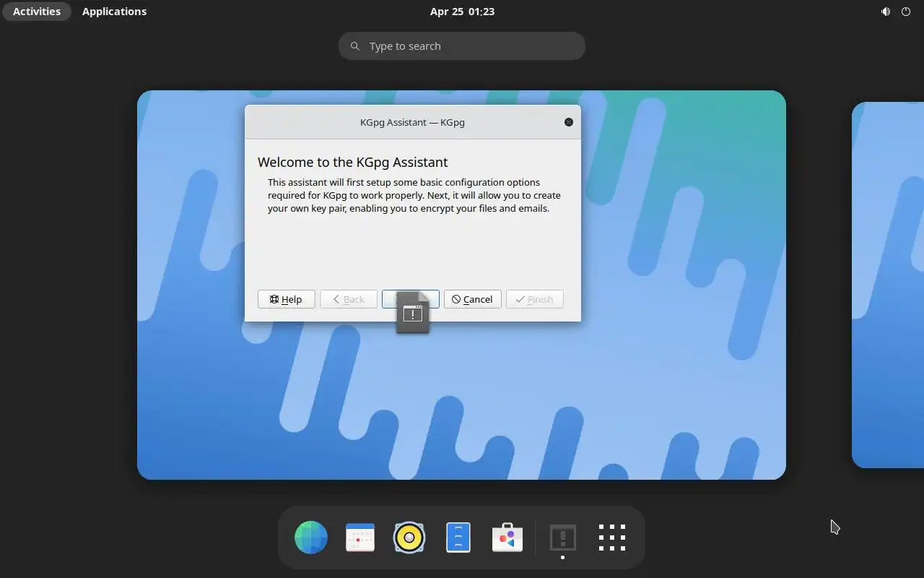This screenshot has height=578, width=924.
Task: Launch the Software store shopping bag icon
Action: click(507, 538)
